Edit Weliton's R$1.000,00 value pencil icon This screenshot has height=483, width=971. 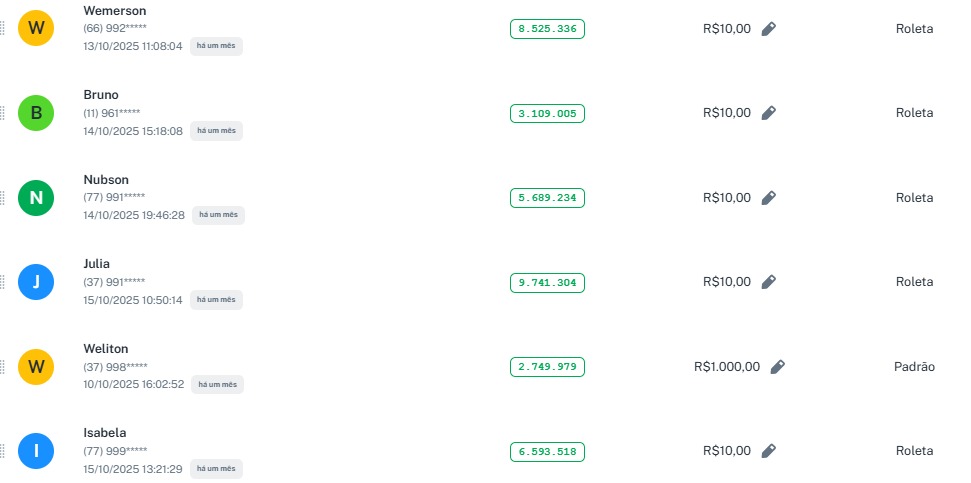click(777, 367)
